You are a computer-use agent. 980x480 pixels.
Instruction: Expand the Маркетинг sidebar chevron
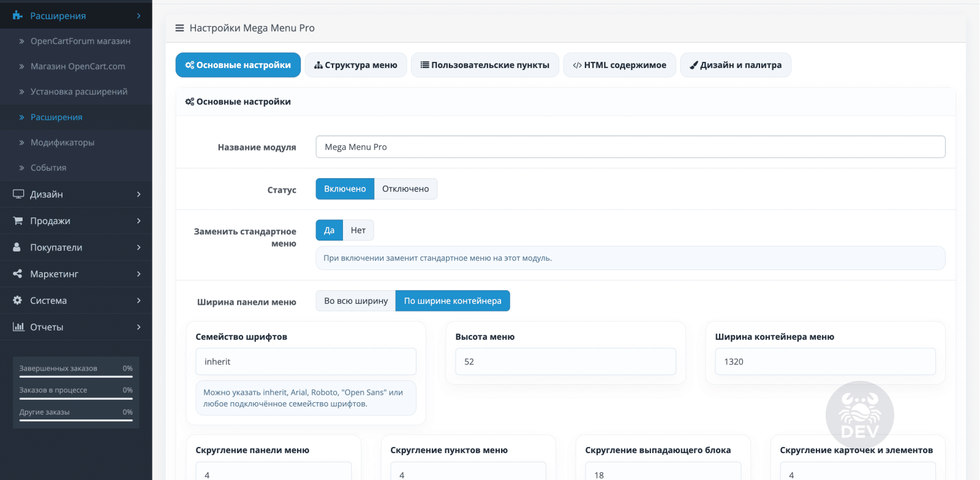[x=139, y=274]
